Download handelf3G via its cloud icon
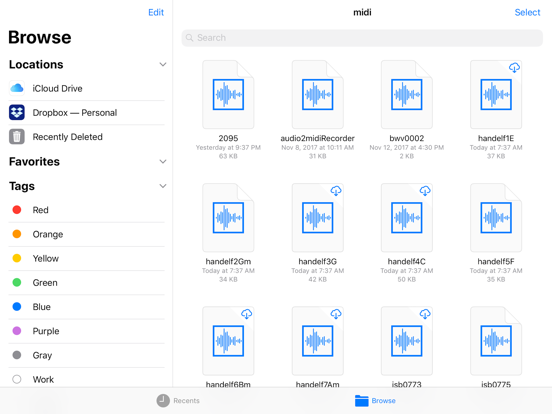The image size is (552, 414). coord(336,190)
